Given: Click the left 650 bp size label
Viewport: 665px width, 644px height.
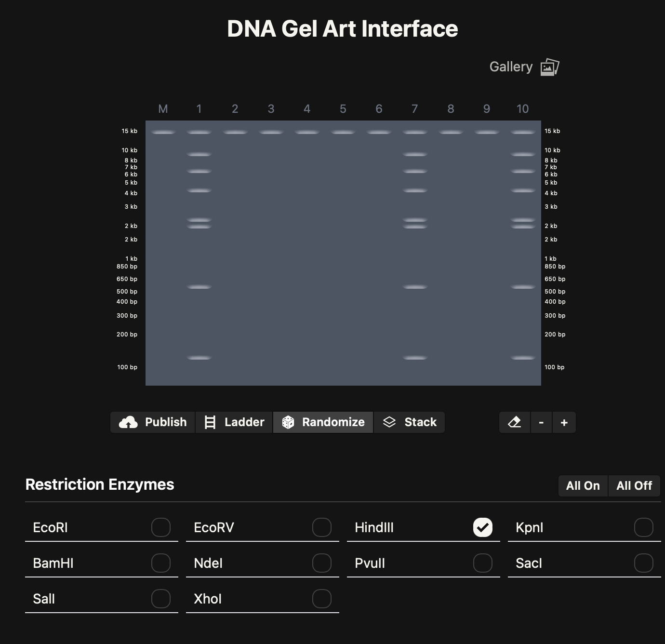Looking at the screenshot, I should (x=127, y=279).
